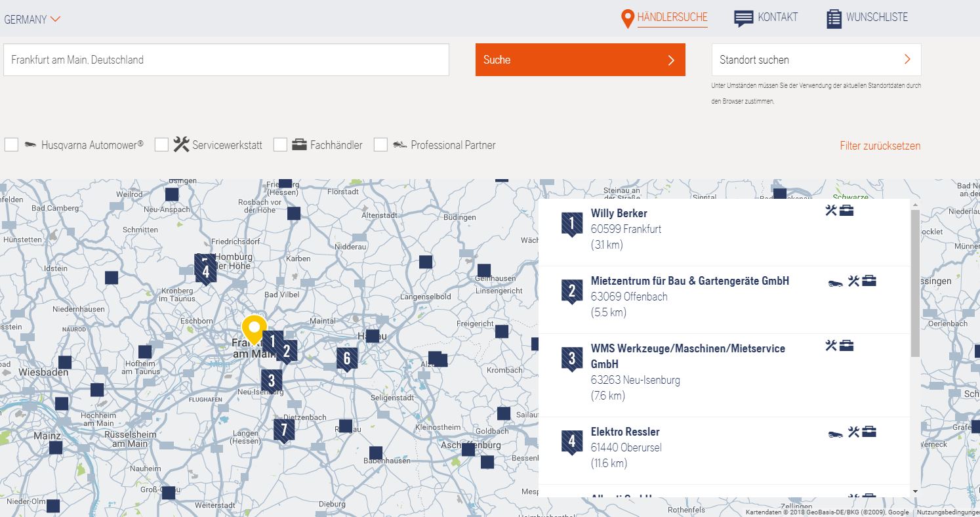Image resolution: width=980 pixels, height=517 pixels.
Task: Click the number 2 badge in dealer list
Action: pos(572,292)
